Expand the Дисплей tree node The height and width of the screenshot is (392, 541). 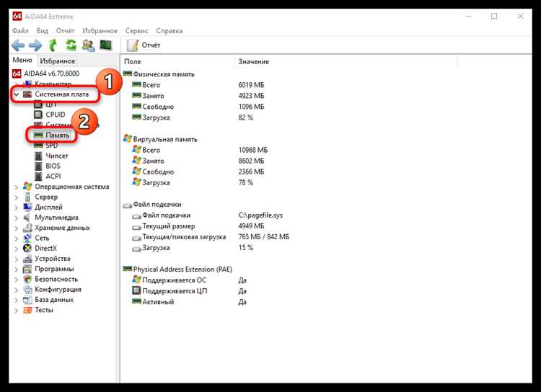coord(16,208)
